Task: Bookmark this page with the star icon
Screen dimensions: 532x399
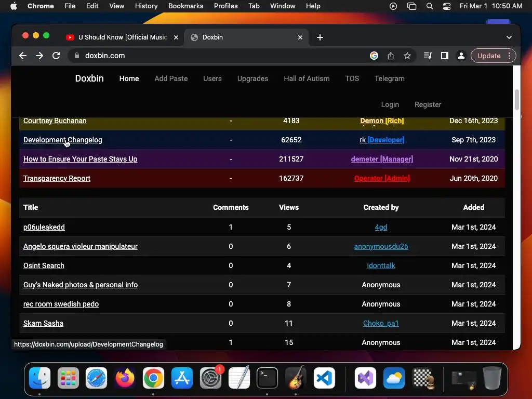Action: (x=407, y=56)
